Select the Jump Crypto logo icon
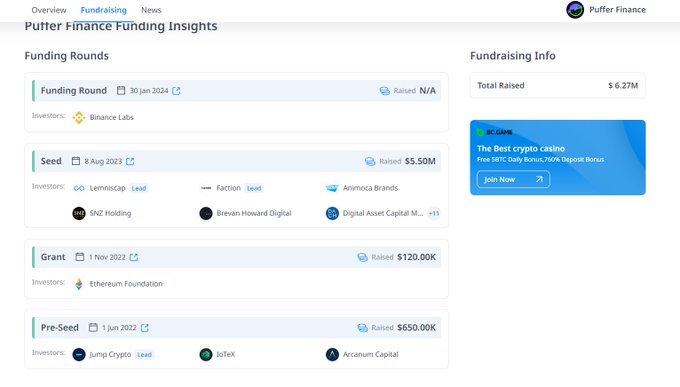The height and width of the screenshot is (387, 680). tap(79, 354)
